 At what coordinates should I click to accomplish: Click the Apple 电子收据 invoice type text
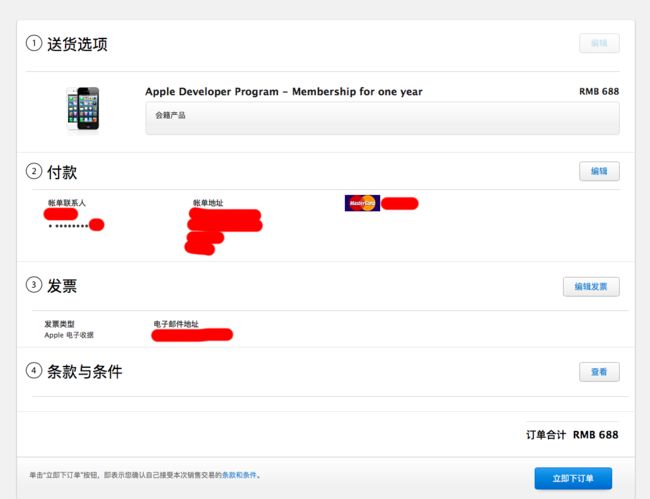69,335
